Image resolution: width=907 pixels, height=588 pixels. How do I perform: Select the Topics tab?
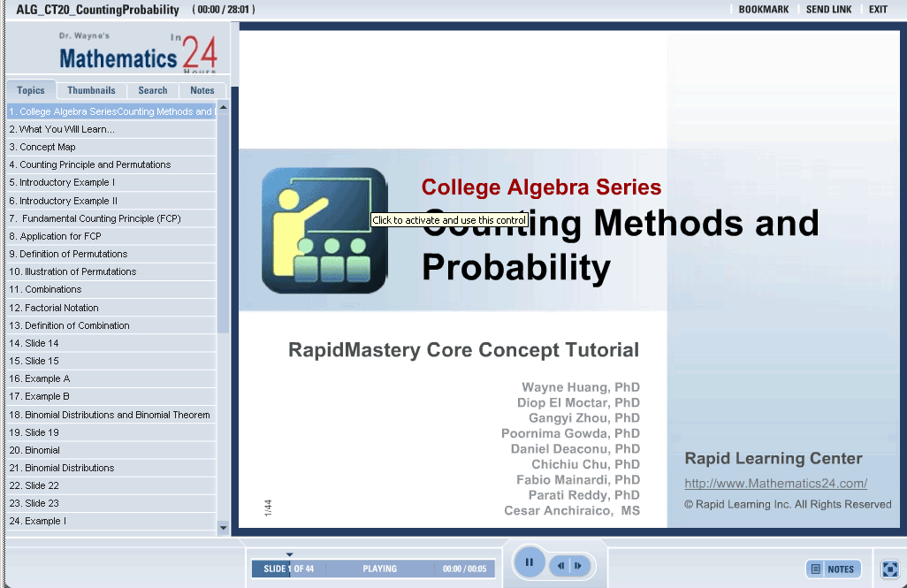pos(31,90)
